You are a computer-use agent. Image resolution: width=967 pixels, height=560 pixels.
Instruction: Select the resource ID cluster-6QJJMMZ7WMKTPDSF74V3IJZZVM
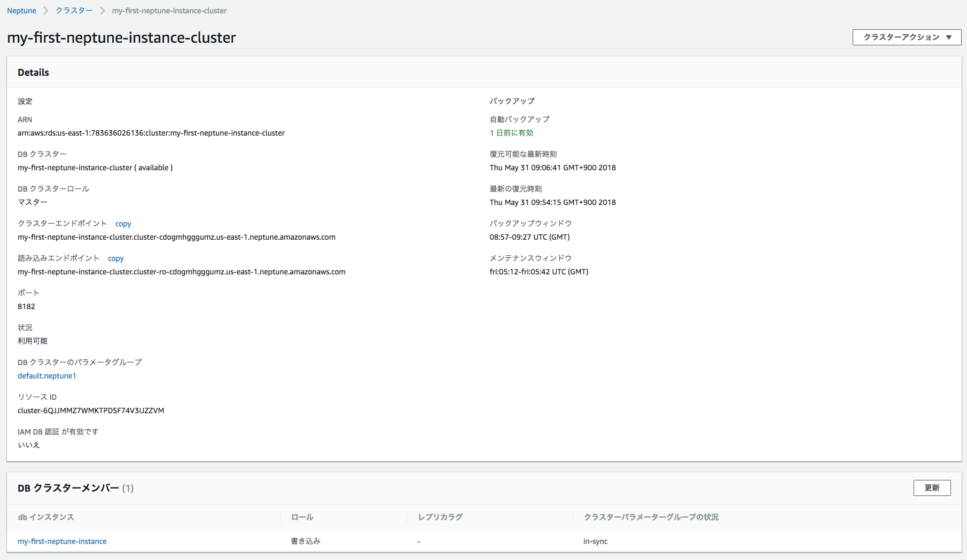tap(91, 411)
